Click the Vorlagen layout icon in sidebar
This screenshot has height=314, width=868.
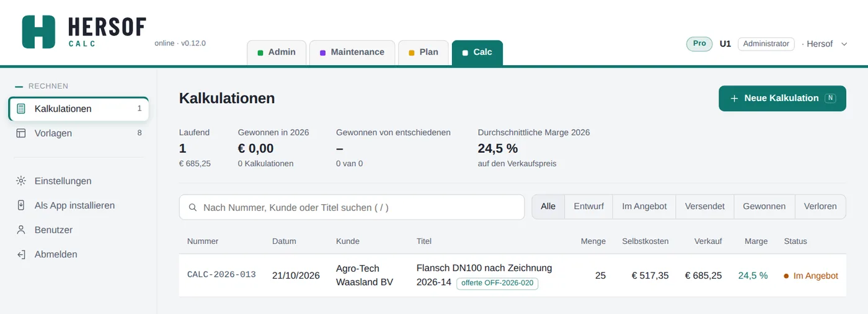21,133
